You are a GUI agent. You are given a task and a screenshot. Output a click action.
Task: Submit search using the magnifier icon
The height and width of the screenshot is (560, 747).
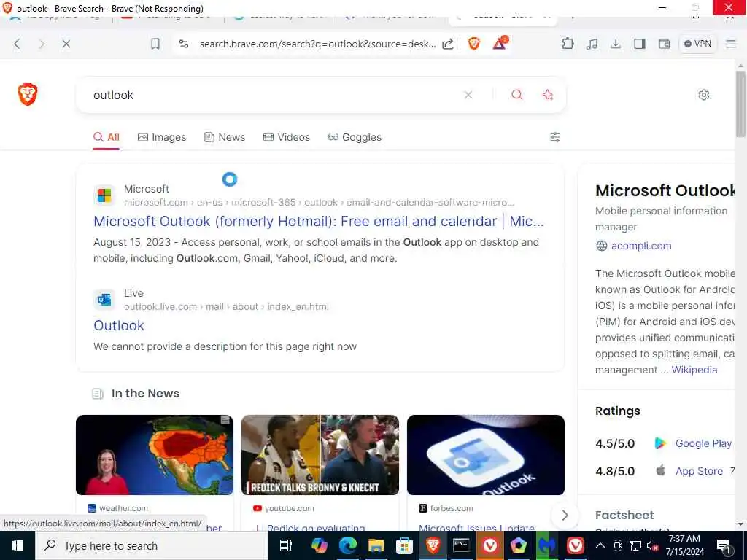coord(517,94)
